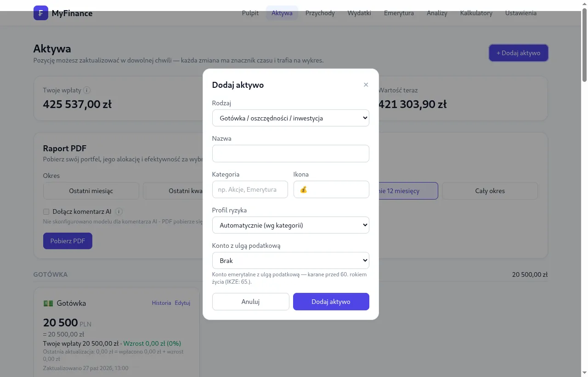Enable the Dołącz komentarz AI checkbox

46,212
